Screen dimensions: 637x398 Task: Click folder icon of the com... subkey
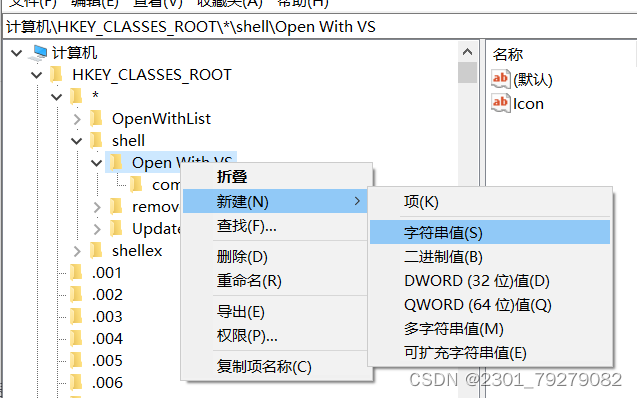click(x=136, y=184)
